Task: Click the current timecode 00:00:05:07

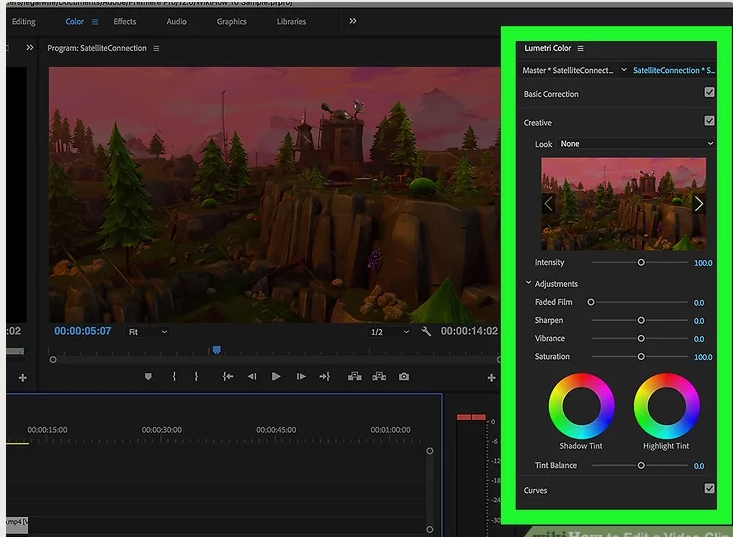Action: point(83,331)
